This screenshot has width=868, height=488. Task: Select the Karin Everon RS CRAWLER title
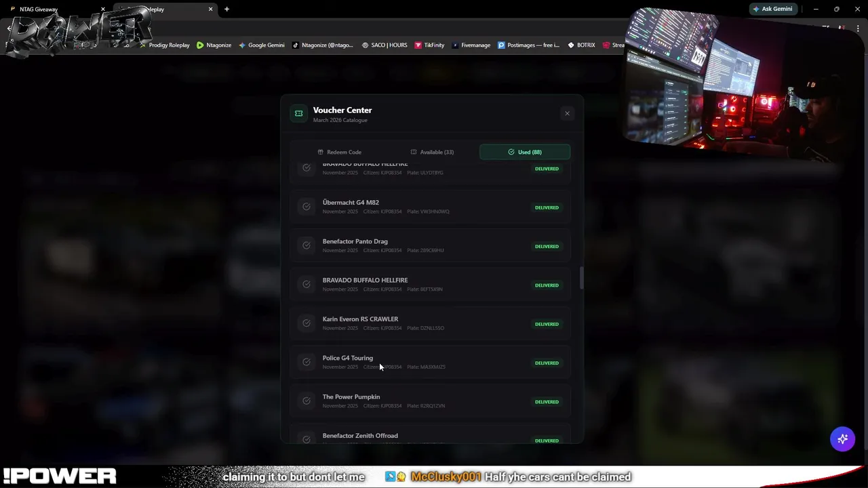point(360,319)
